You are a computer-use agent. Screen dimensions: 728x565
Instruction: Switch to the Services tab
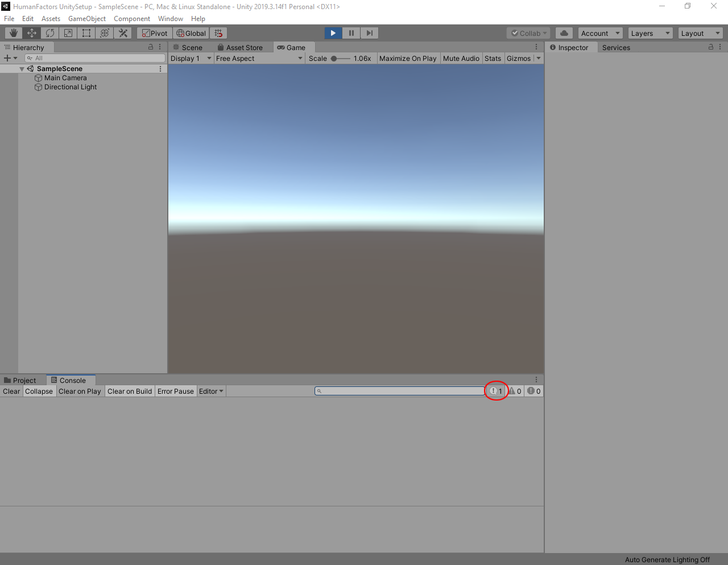[x=616, y=47]
